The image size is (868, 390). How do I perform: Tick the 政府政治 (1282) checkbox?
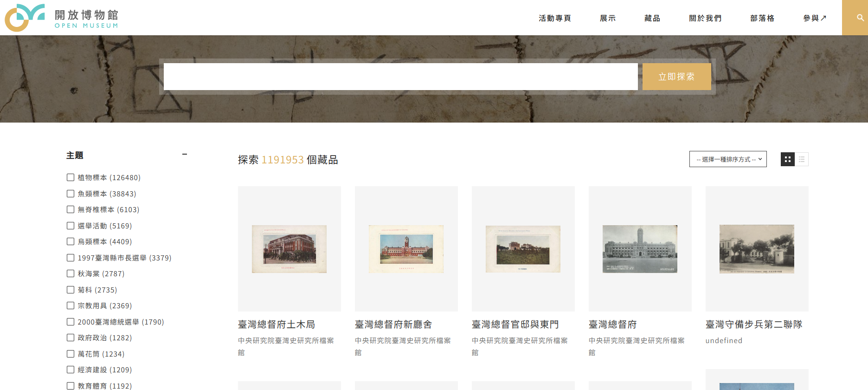click(x=71, y=338)
